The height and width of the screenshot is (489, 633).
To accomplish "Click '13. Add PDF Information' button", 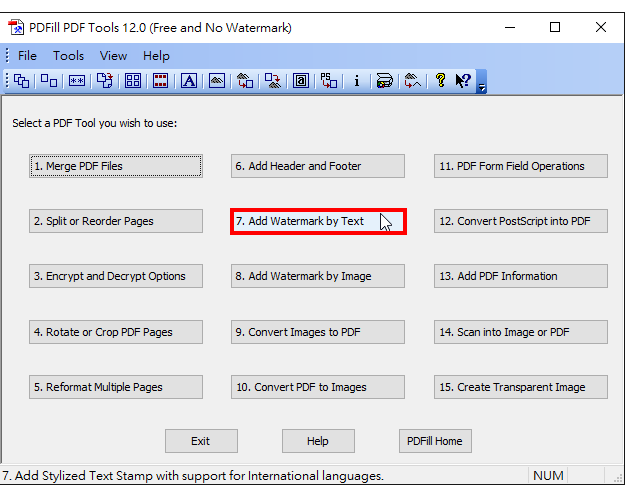I will click(521, 276).
